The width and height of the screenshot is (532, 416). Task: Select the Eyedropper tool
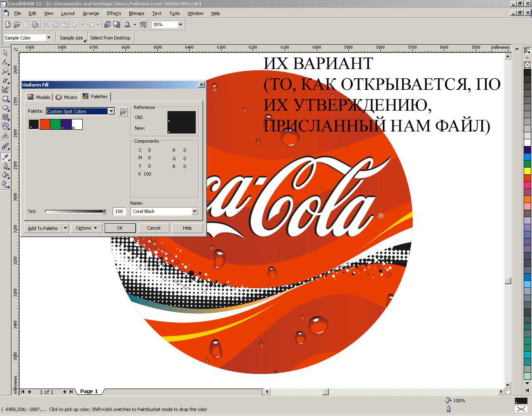point(5,157)
